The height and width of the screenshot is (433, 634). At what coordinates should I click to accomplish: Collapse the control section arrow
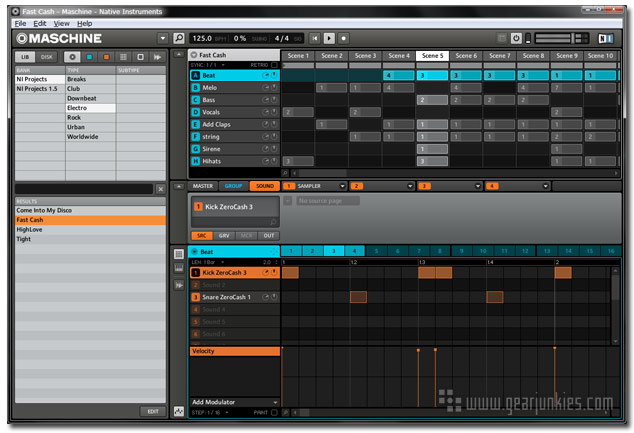(x=178, y=186)
